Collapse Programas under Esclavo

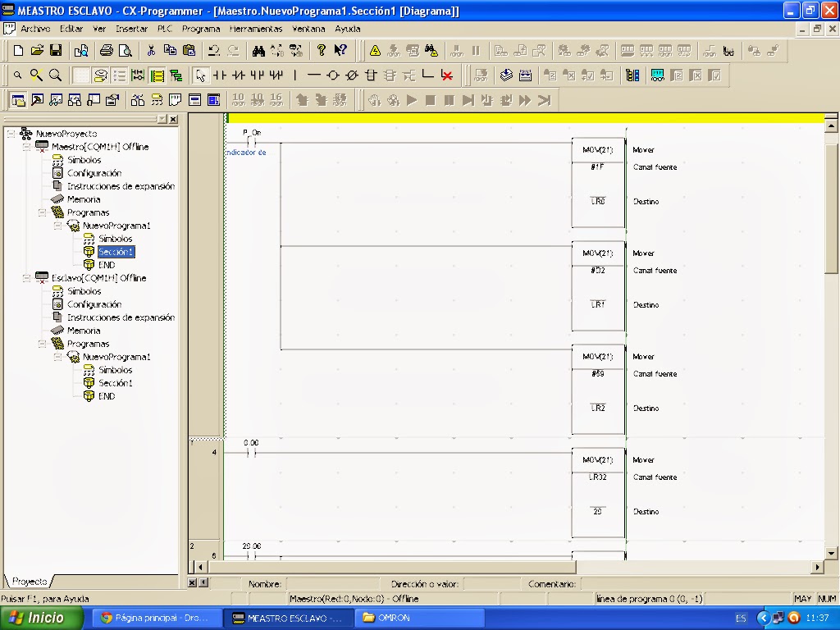point(42,344)
